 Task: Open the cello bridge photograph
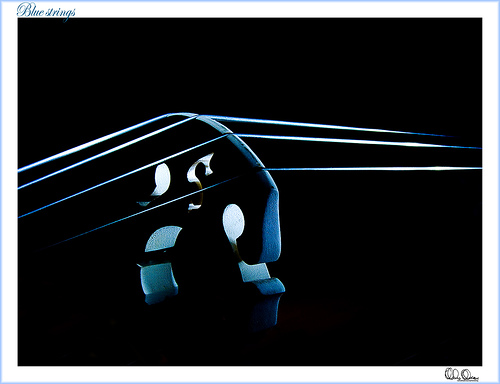pyautogui.click(x=250, y=192)
